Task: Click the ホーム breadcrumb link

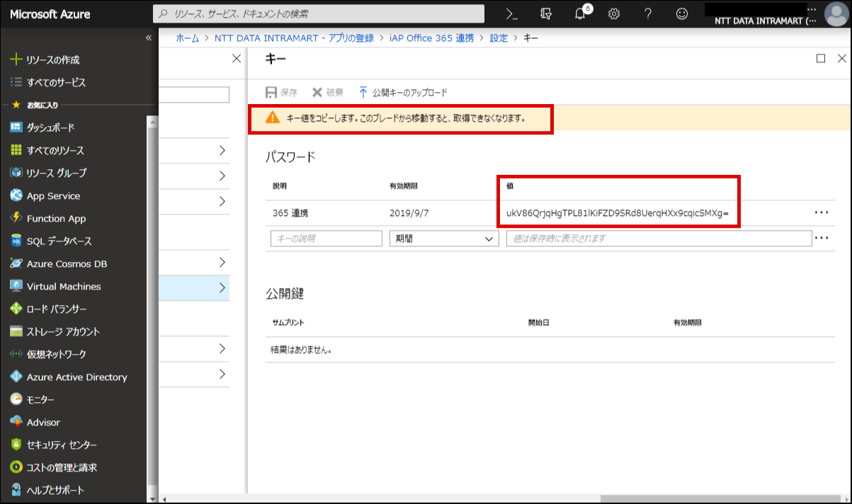Action: pyautogui.click(x=188, y=38)
